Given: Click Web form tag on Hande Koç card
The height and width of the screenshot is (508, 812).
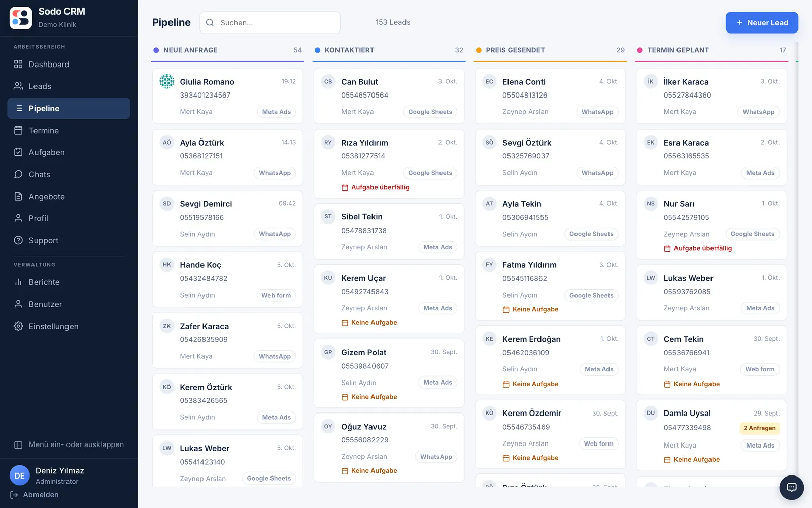Looking at the screenshot, I should tap(276, 295).
